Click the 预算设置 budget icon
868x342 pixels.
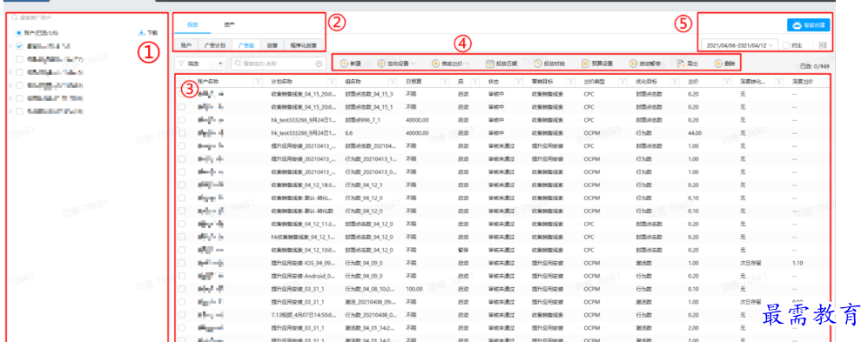585,64
